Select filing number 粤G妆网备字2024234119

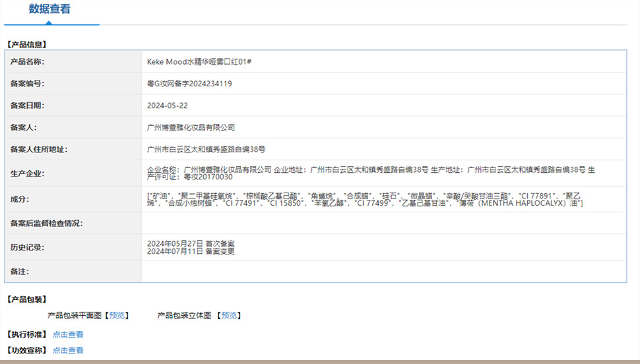tap(189, 84)
